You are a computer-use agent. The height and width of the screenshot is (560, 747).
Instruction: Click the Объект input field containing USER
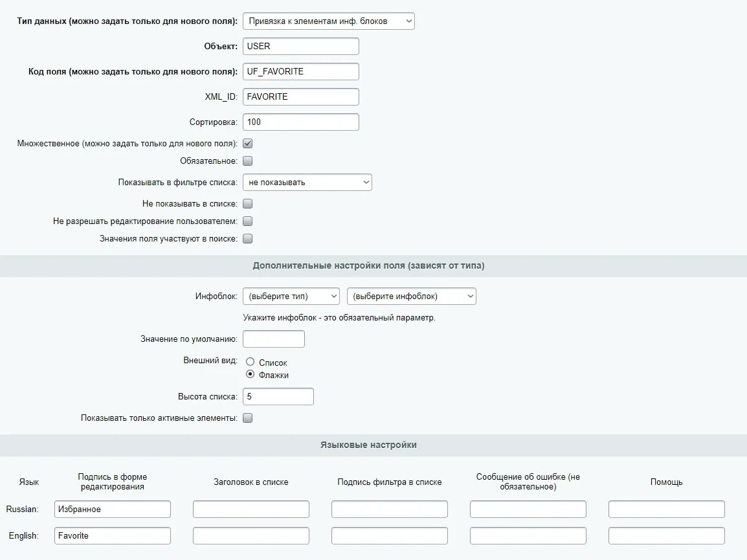tap(300, 46)
